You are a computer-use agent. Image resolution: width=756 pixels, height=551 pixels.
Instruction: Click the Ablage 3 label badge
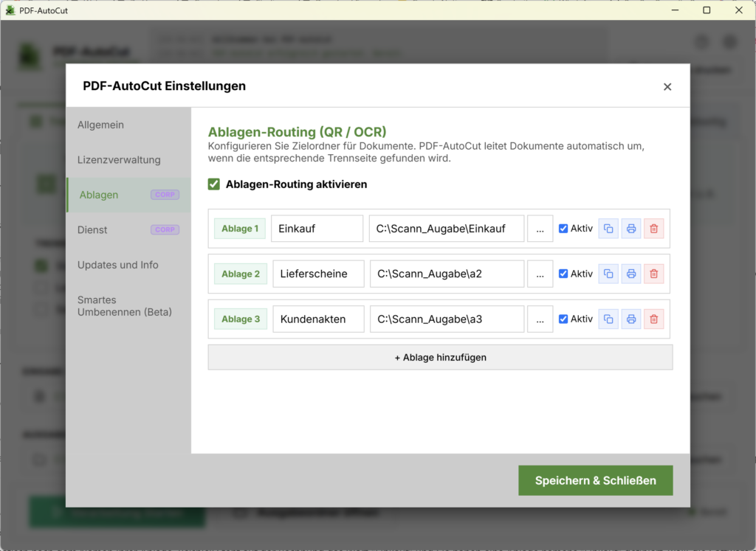tap(241, 319)
